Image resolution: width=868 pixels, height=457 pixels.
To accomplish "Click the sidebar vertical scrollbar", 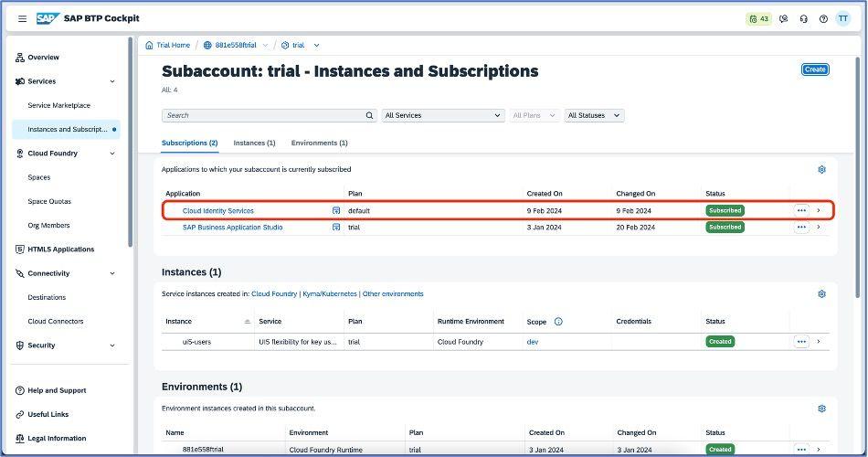I will pyautogui.click(x=131, y=142).
